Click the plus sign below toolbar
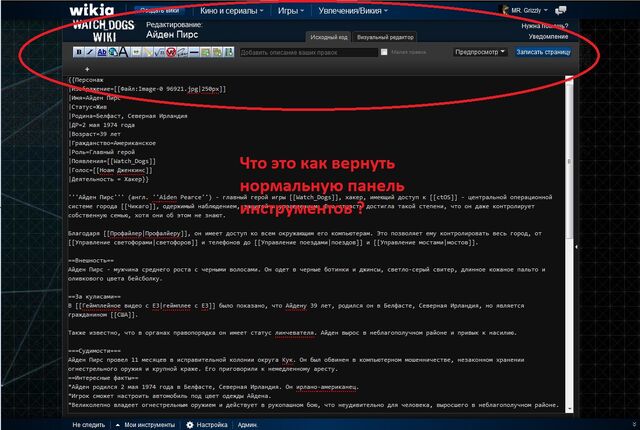Viewport: 640px width, 430px height. tap(87, 69)
